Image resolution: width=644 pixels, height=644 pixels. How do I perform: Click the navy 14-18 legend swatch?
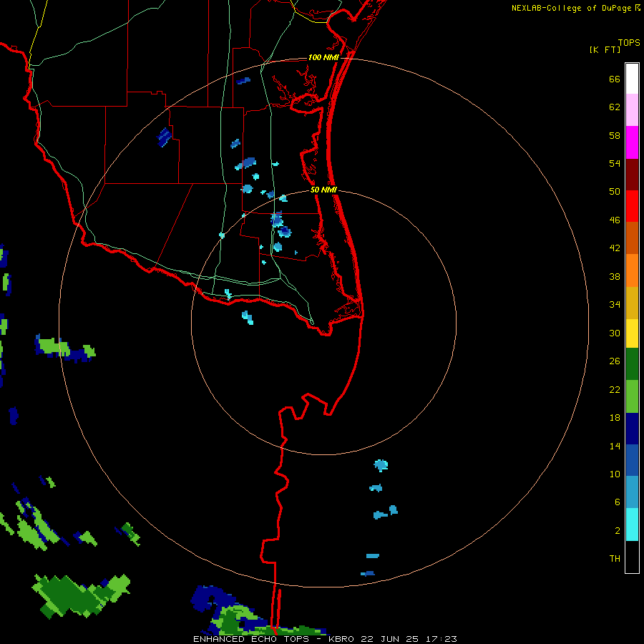pyautogui.click(x=632, y=429)
